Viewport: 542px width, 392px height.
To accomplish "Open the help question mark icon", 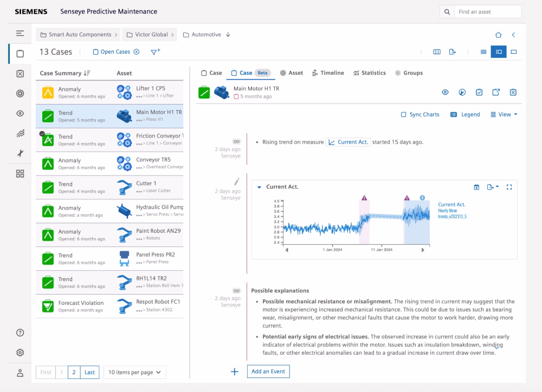I will point(20,332).
